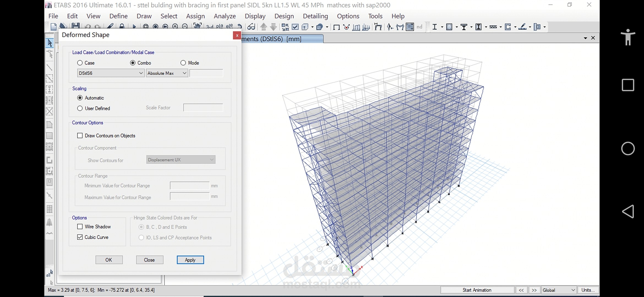The image size is (644, 297).
Task: Open the Global coordinate system dropdown
Action: [x=559, y=290]
